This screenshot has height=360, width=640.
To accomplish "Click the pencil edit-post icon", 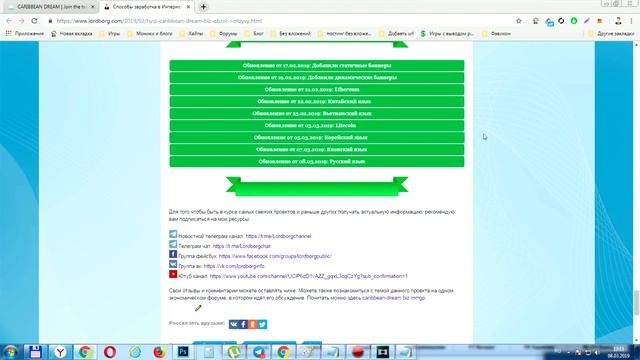I will [x=198, y=308].
